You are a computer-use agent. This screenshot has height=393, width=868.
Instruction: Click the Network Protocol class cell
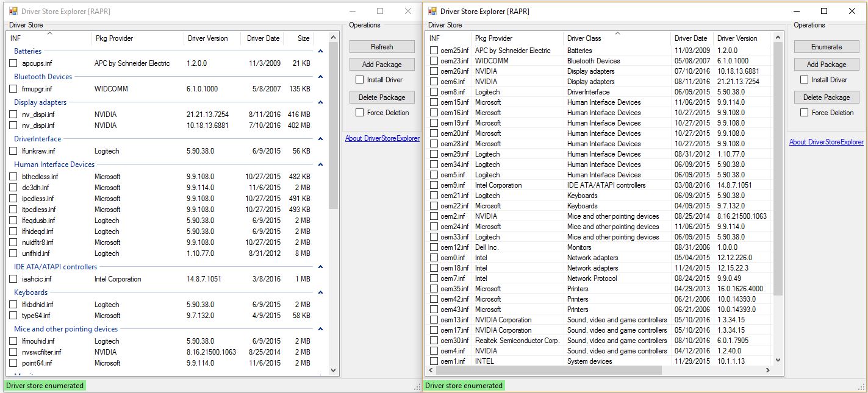point(592,278)
